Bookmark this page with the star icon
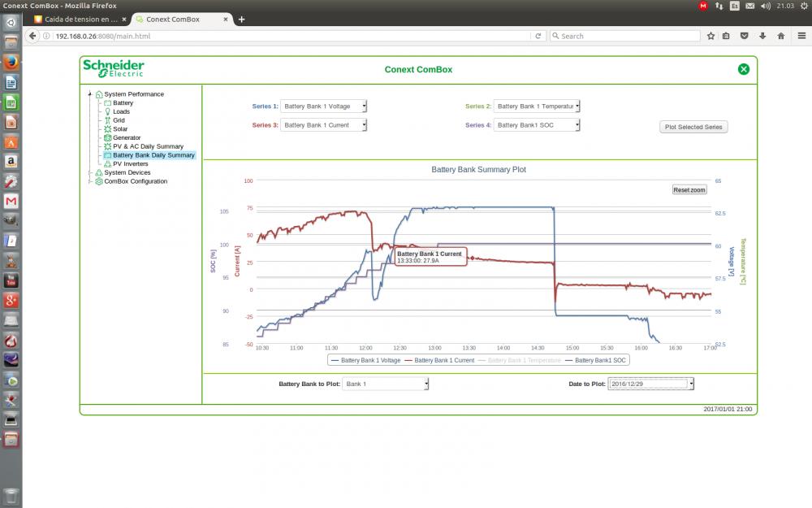 coord(710,36)
